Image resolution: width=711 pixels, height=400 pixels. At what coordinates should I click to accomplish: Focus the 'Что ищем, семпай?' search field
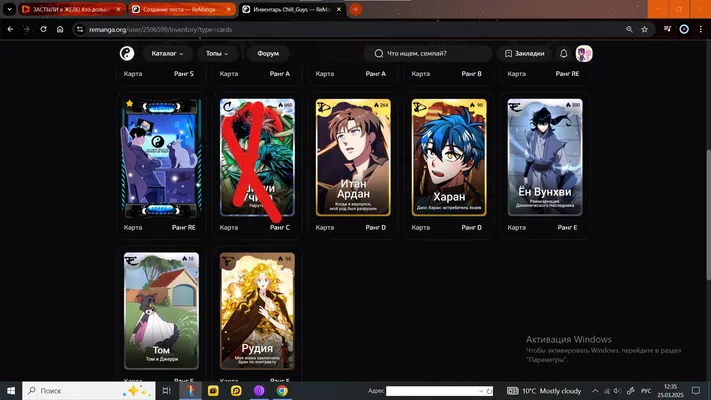tap(428, 54)
